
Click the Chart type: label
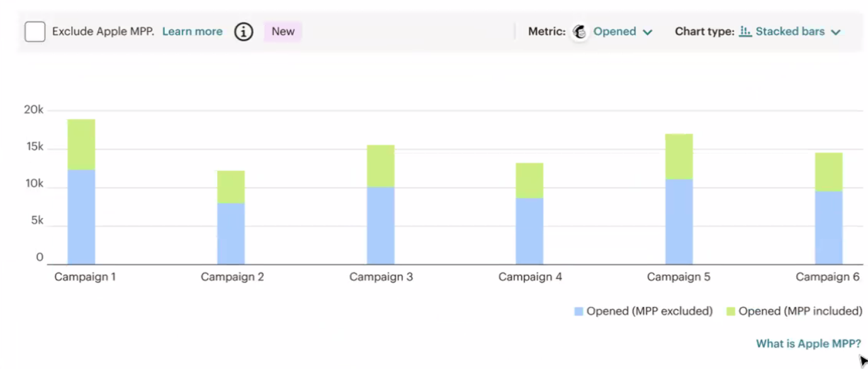704,31
